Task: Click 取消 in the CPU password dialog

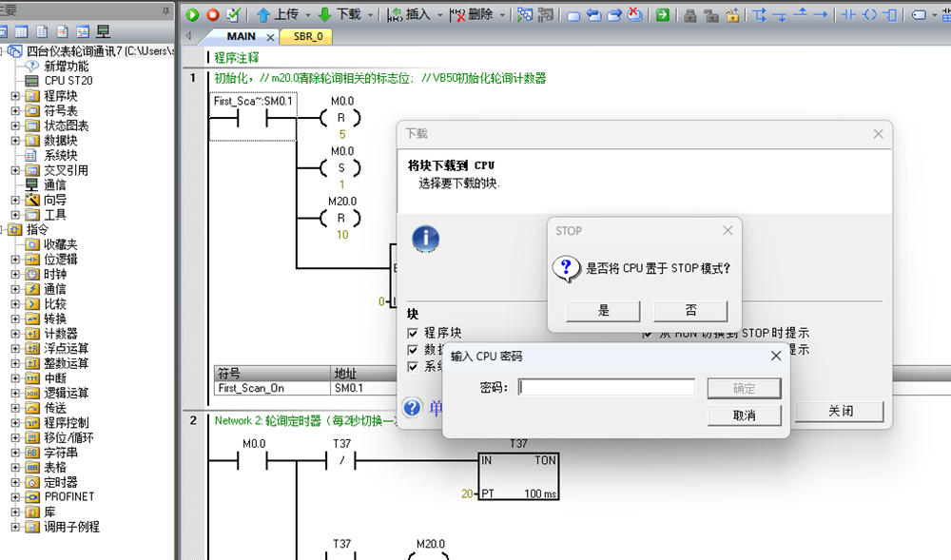Action: [x=744, y=415]
